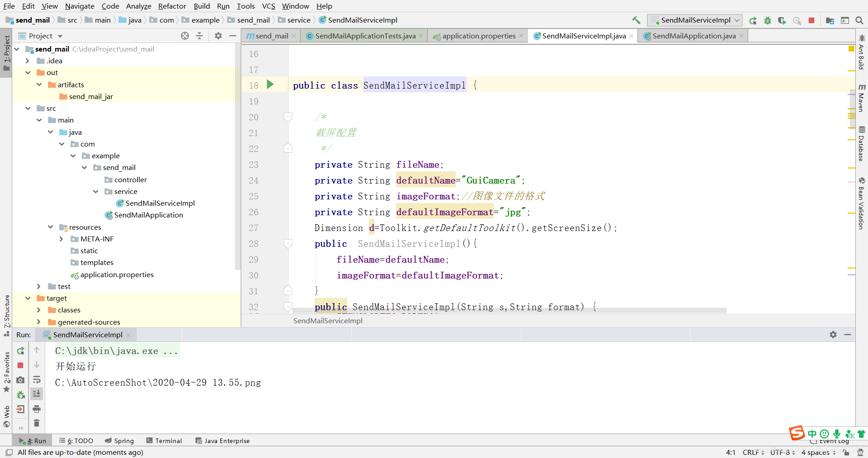Toggle the Z: Structure tool window
This screenshot has width=868, height=458.
click(x=6, y=315)
